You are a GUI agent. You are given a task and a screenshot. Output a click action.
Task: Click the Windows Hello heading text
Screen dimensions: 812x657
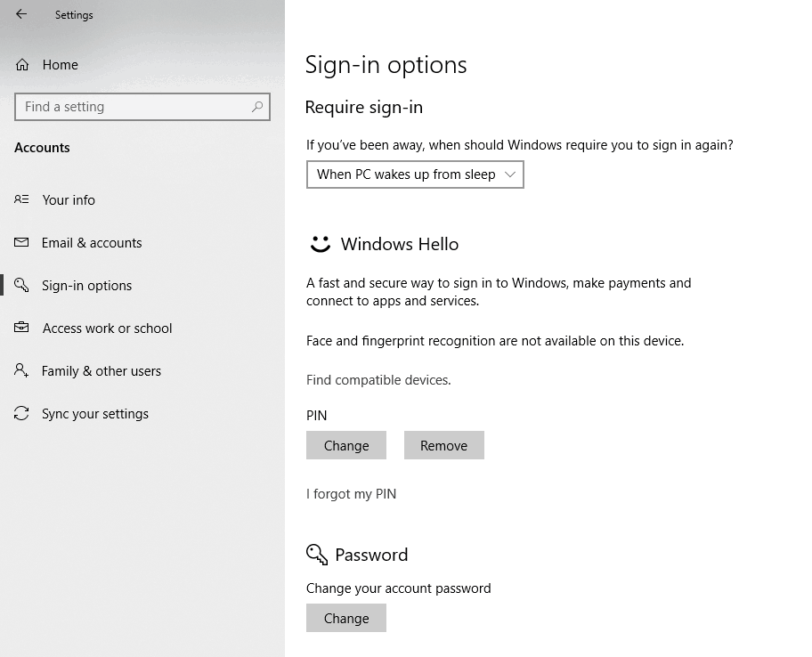click(x=399, y=244)
